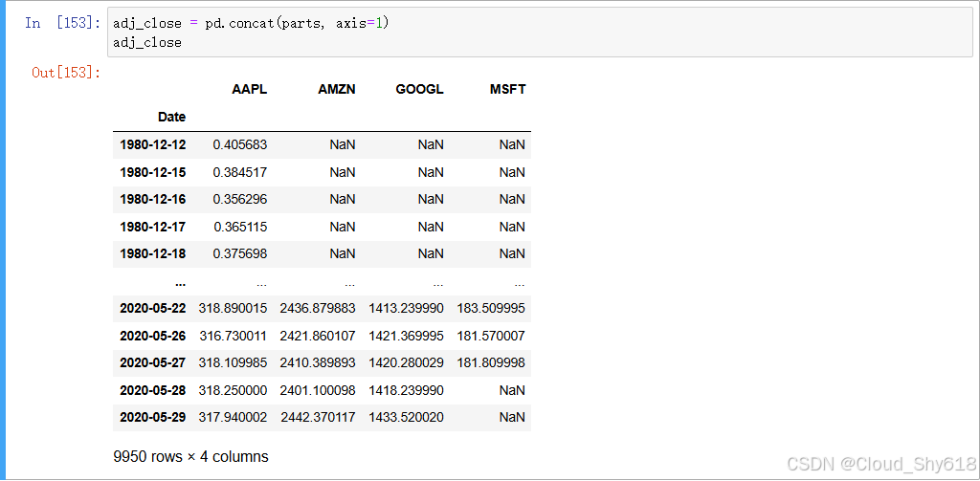Click the 9950 rows × 4 columns summary
The height and width of the screenshot is (481, 980).
tap(191, 457)
